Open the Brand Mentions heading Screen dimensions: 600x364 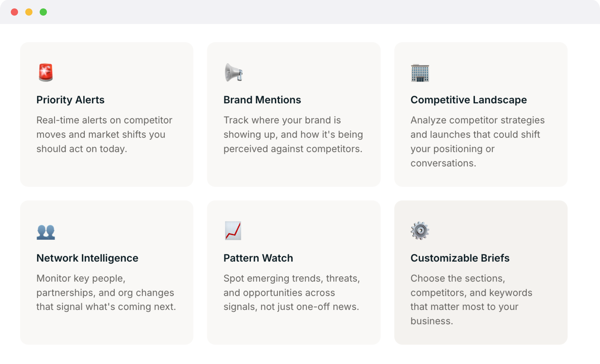262,100
